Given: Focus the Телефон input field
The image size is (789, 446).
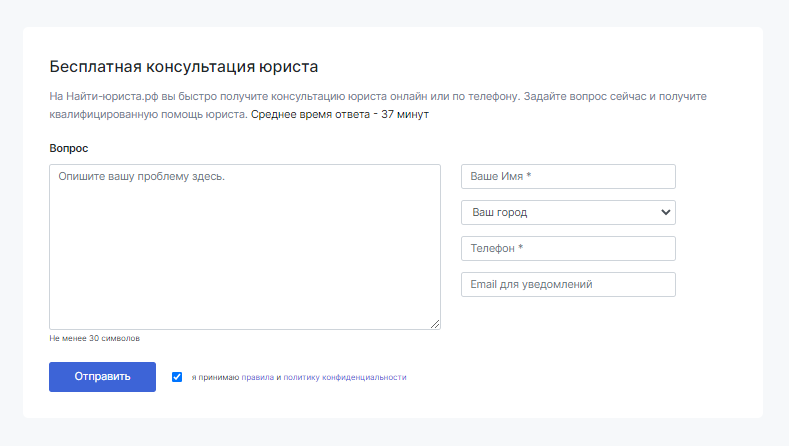Looking at the screenshot, I should (x=568, y=249).
